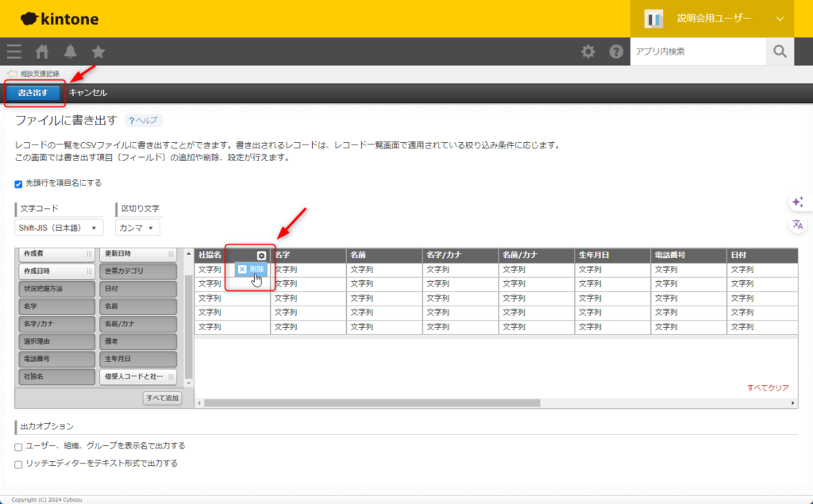
Task: Open the hamburger main menu
Action: click(x=14, y=52)
